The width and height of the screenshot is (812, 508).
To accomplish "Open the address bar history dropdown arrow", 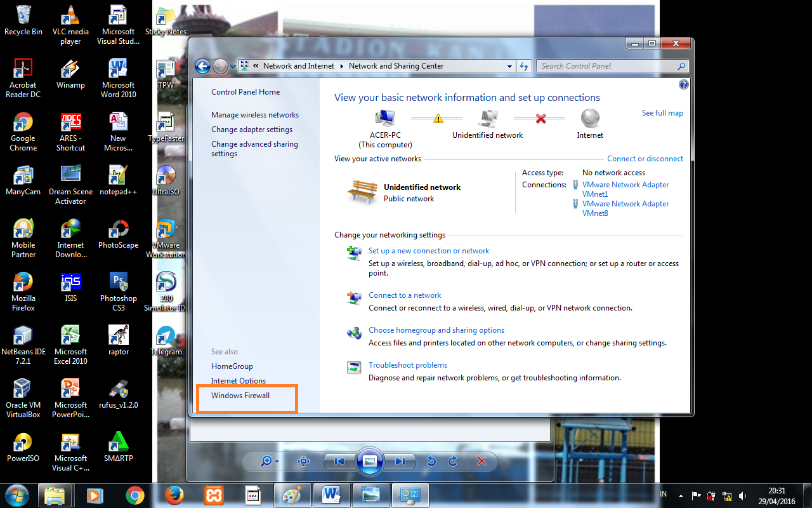I will [509, 66].
